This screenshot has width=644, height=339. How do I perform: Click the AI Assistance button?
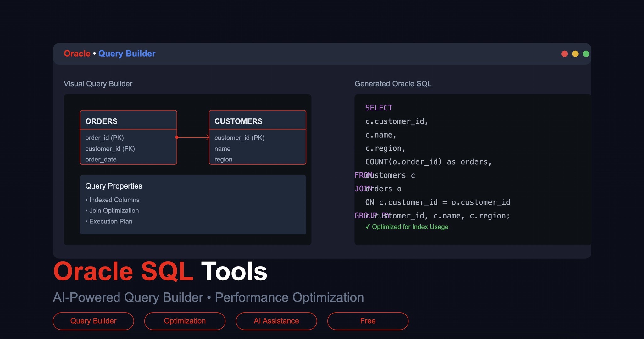[x=276, y=321]
